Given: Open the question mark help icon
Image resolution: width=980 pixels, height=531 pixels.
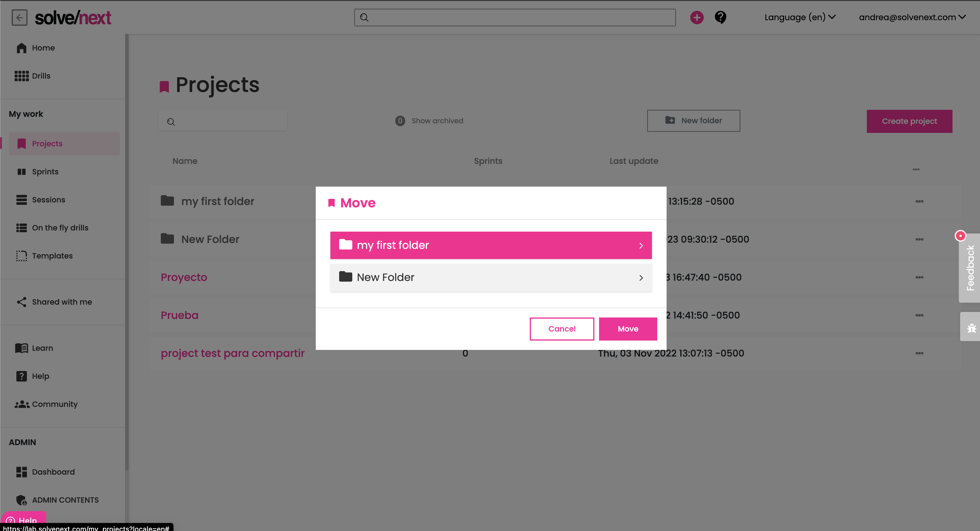Looking at the screenshot, I should point(720,18).
